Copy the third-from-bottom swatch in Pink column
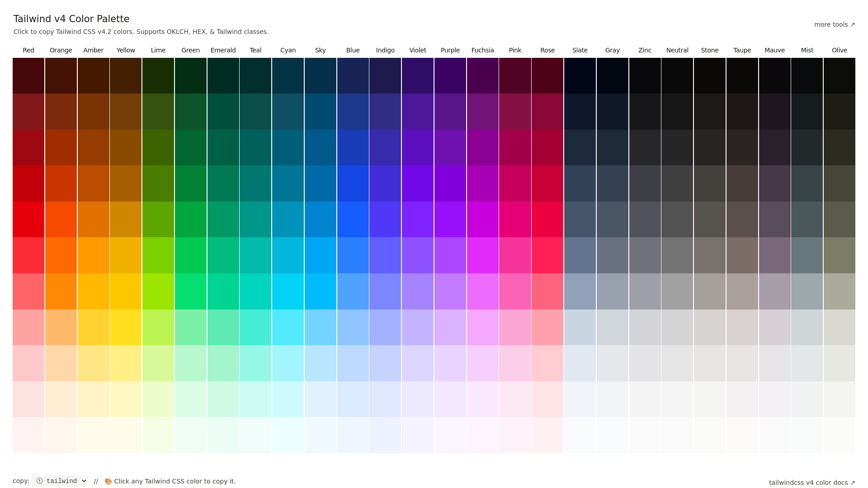Viewport: 868px width, 488px height. 515,363
